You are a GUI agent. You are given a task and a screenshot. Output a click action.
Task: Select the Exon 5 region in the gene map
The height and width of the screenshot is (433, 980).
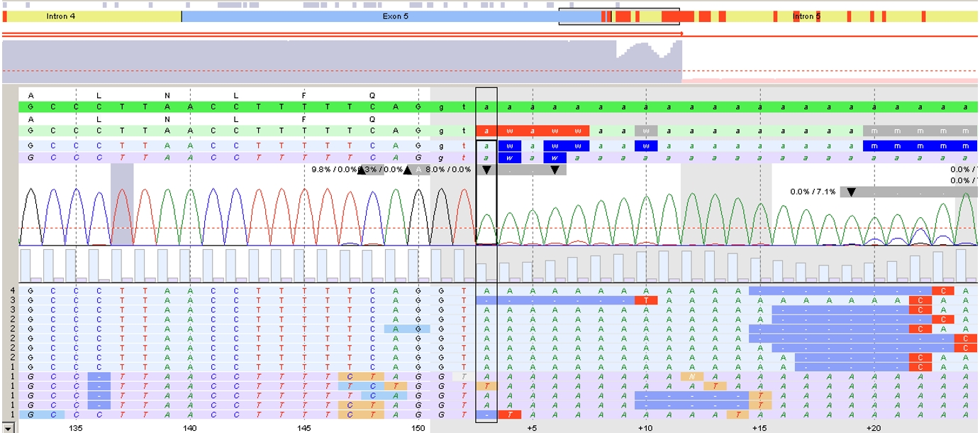point(395,16)
